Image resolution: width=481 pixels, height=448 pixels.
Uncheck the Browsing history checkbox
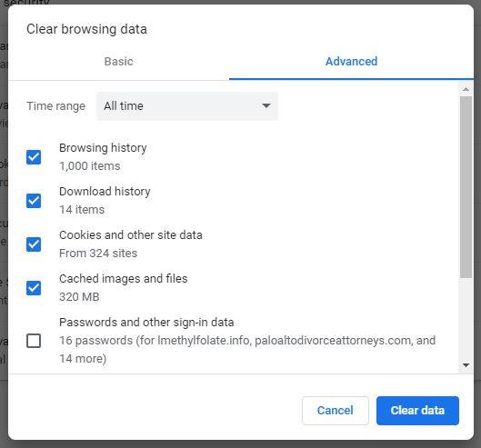[34, 157]
